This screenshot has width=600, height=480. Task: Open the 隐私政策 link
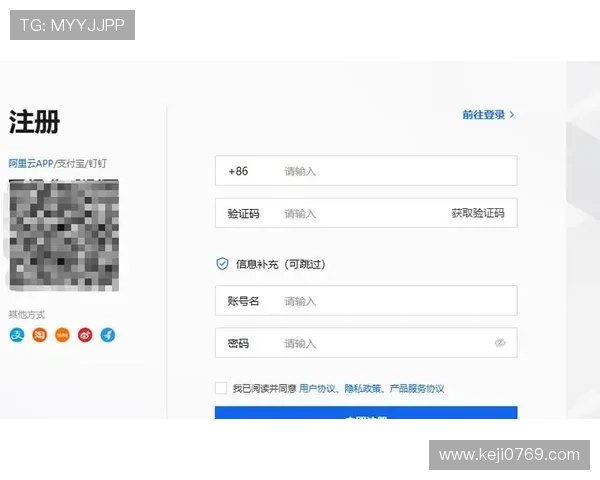click(362, 389)
